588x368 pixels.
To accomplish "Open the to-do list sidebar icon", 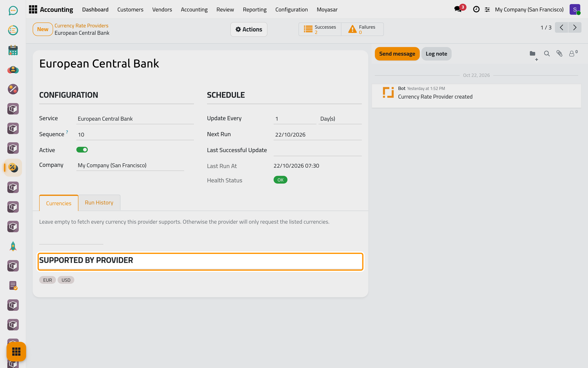I will [13, 30].
